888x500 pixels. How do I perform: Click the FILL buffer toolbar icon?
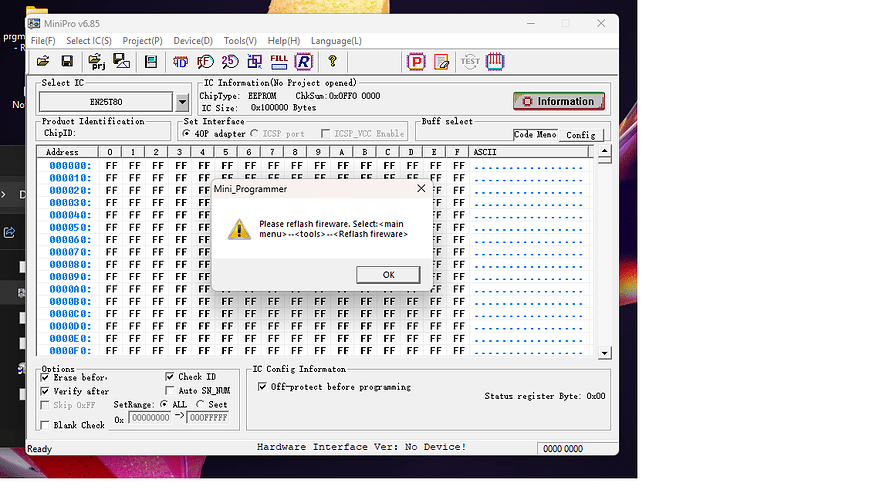[279, 61]
